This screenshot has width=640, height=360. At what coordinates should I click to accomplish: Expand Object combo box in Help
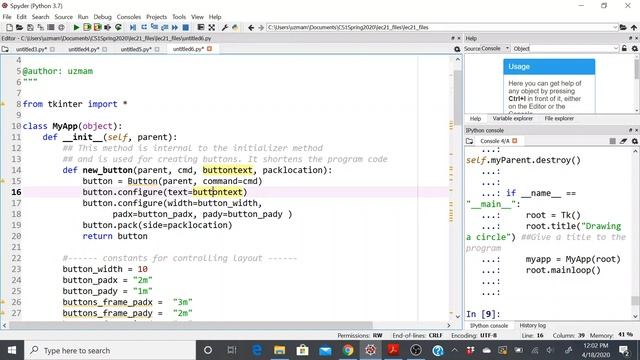[616, 49]
